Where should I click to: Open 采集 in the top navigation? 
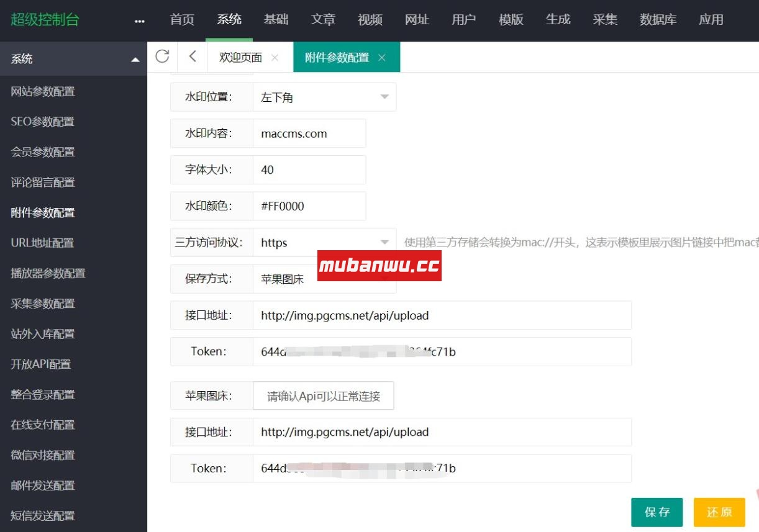click(x=605, y=20)
